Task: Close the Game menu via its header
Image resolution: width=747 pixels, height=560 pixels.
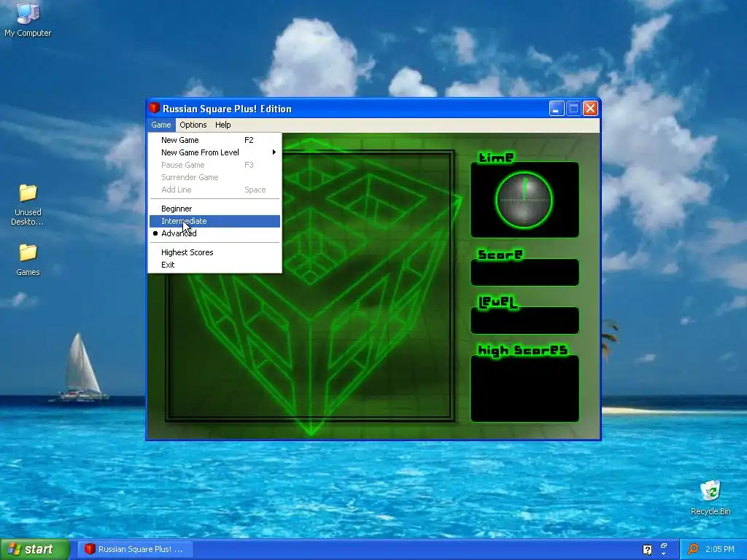Action: point(161,125)
